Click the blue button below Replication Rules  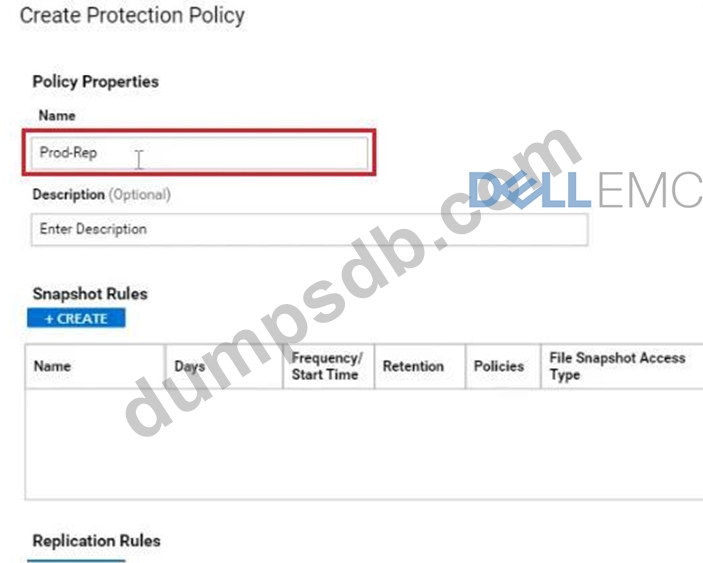tap(76, 560)
